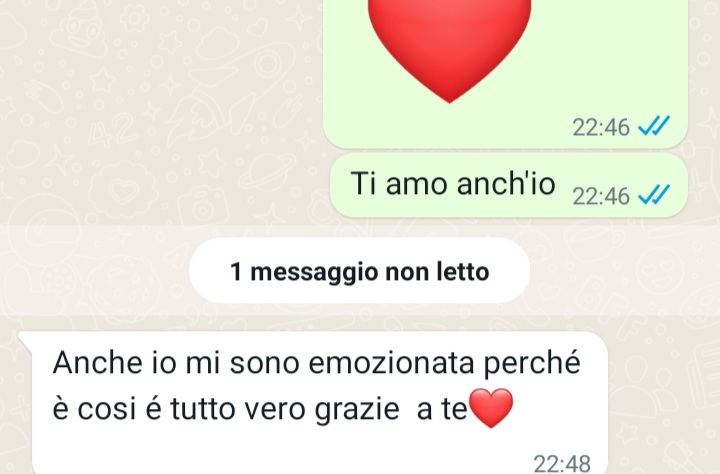Click the word 'emozionata' in the message

391,363
